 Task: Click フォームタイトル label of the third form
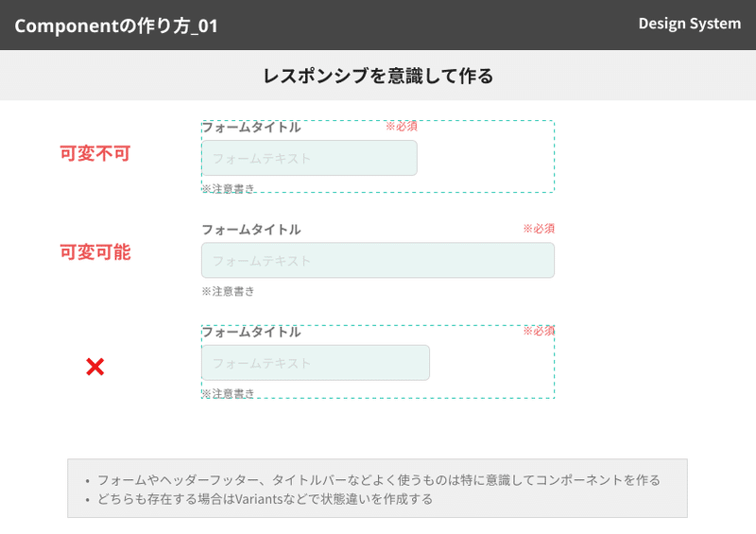(x=251, y=332)
